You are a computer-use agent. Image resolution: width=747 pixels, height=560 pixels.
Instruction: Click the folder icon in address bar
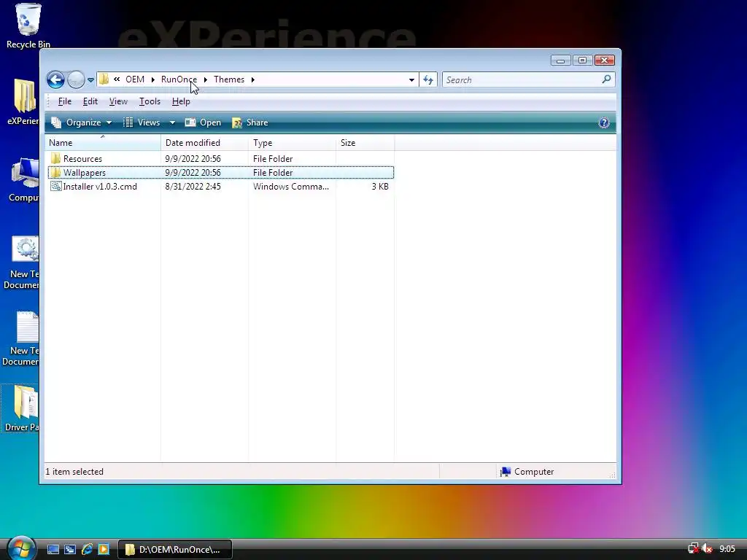[104, 79]
